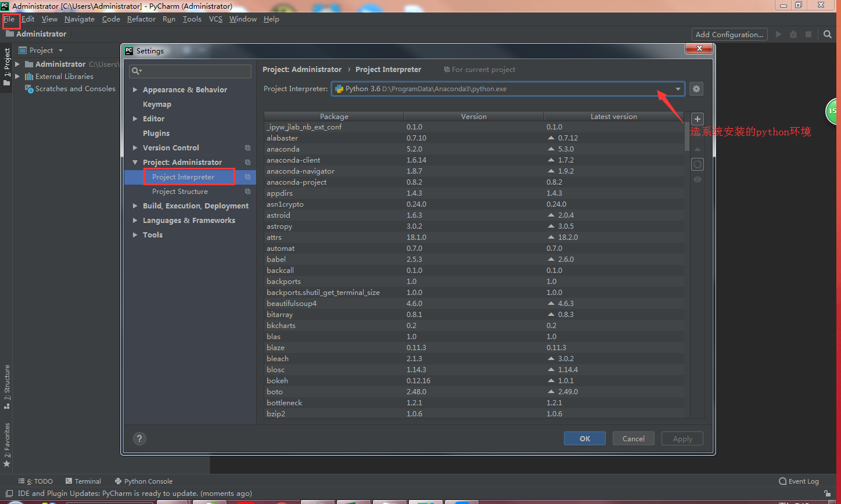The height and width of the screenshot is (504, 841).
Task: Click the Project: Administrator breadcrumb
Action: [302, 69]
